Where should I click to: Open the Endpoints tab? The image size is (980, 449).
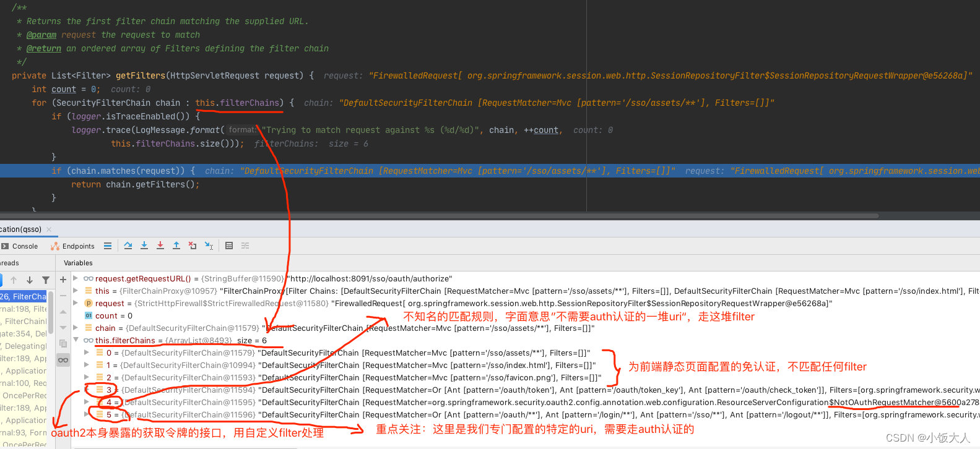click(72, 246)
